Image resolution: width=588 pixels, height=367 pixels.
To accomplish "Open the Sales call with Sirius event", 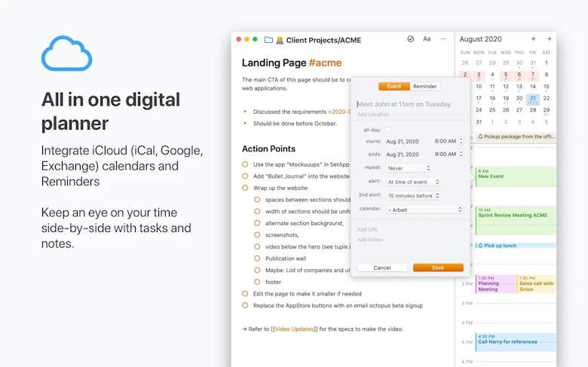I will pos(536,284).
